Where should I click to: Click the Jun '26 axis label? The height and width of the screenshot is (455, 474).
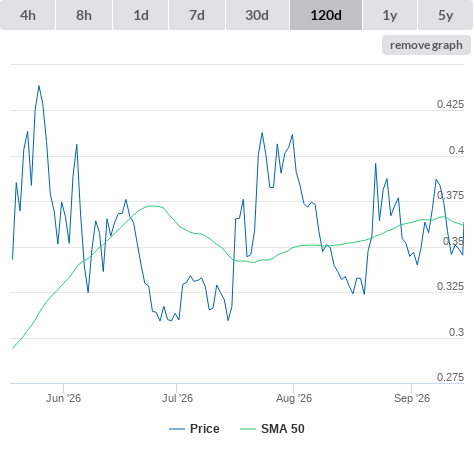tap(63, 398)
